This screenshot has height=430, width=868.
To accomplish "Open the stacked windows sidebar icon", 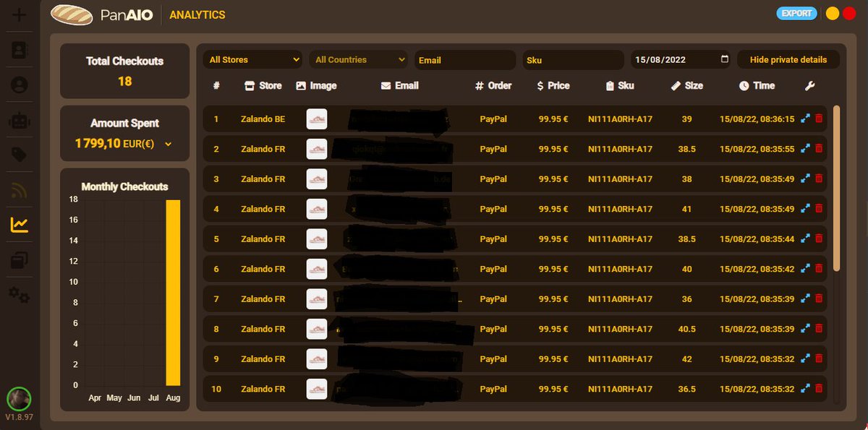I will (20, 260).
